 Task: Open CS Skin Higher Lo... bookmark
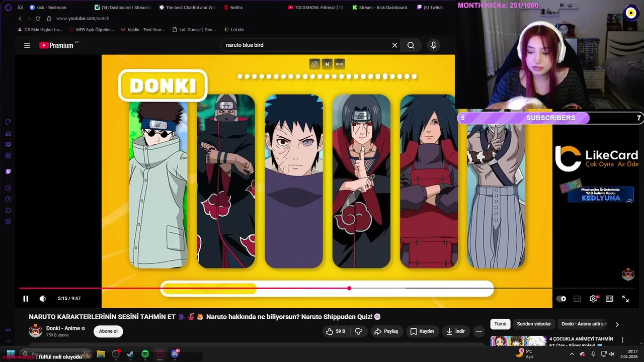pos(40,30)
